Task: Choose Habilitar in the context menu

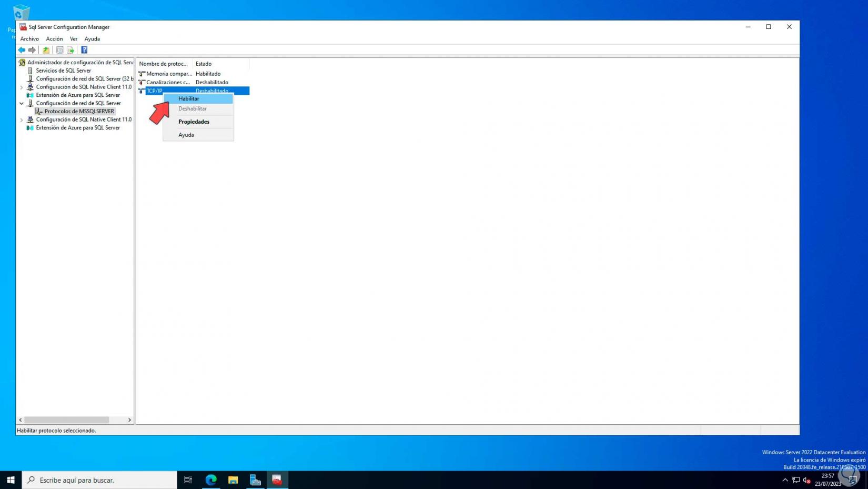Action: [198, 98]
